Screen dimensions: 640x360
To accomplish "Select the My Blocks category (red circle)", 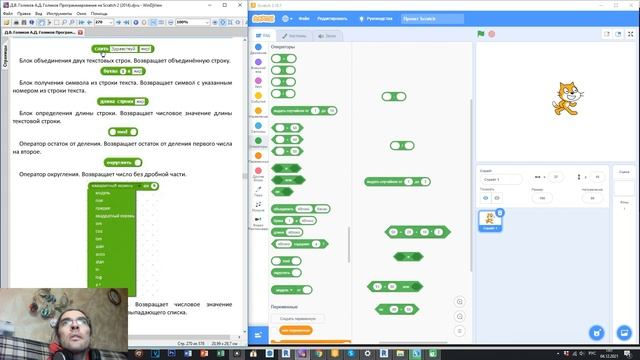I will coord(258,174).
